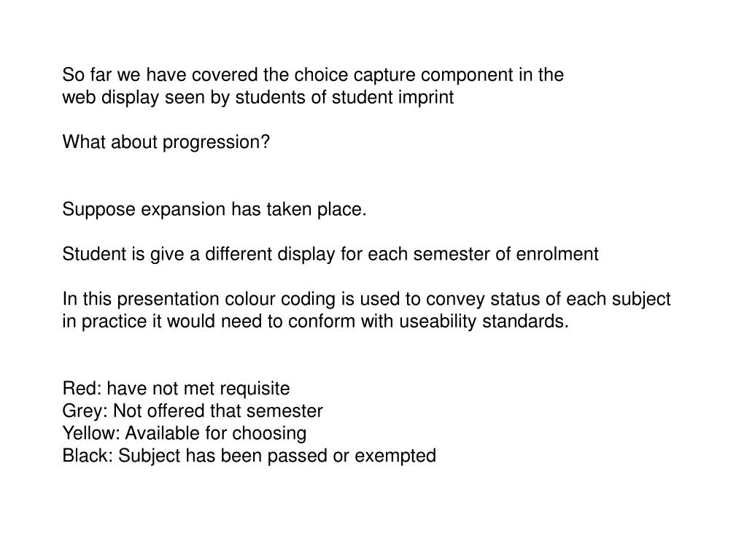Click the word 'Black:' in the legend

point(88,456)
